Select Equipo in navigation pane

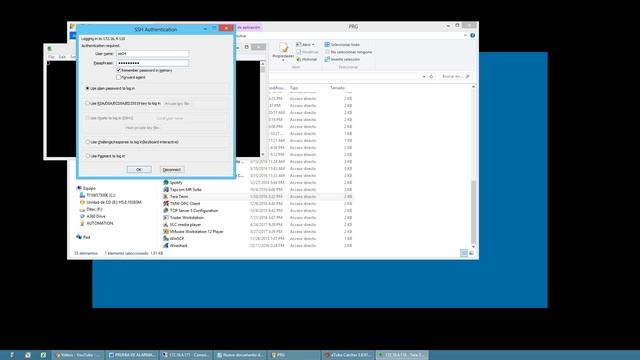click(x=86, y=188)
